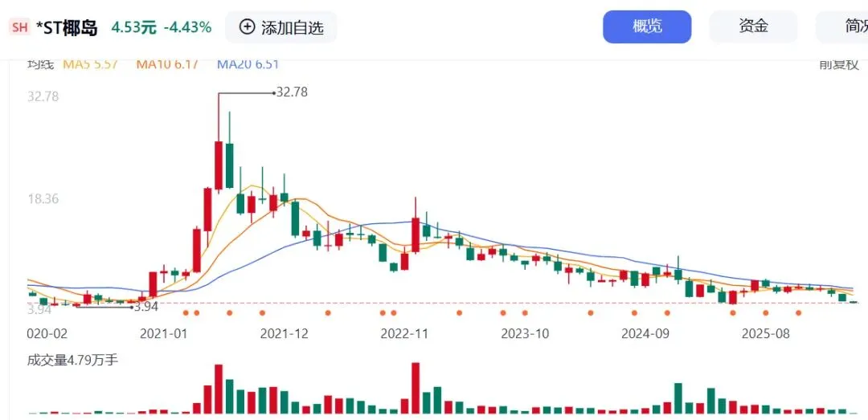Image resolution: width=868 pixels, height=420 pixels.
Task: Open the 前复权 price adjustment dropdown
Action: (x=839, y=64)
